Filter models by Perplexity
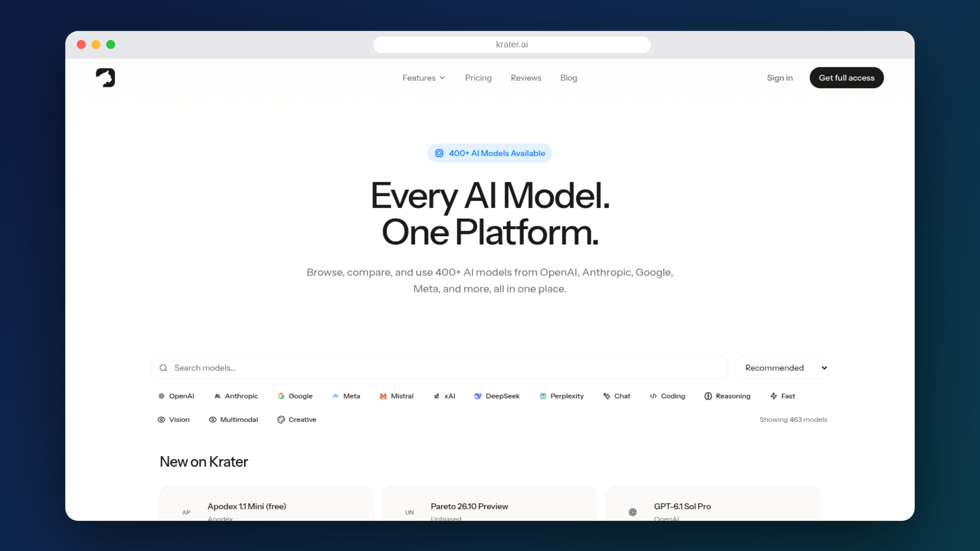The height and width of the screenshot is (551, 980). click(x=561, y=396)
